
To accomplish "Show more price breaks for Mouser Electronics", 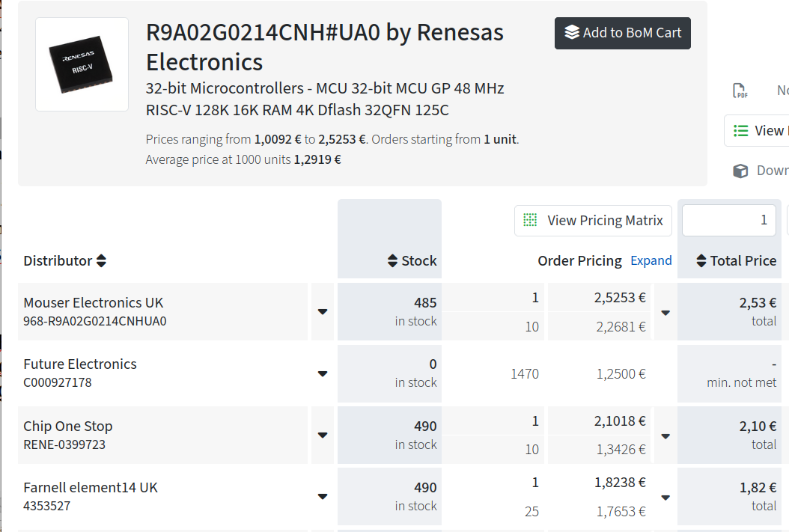I will click(x=665, y=313).
